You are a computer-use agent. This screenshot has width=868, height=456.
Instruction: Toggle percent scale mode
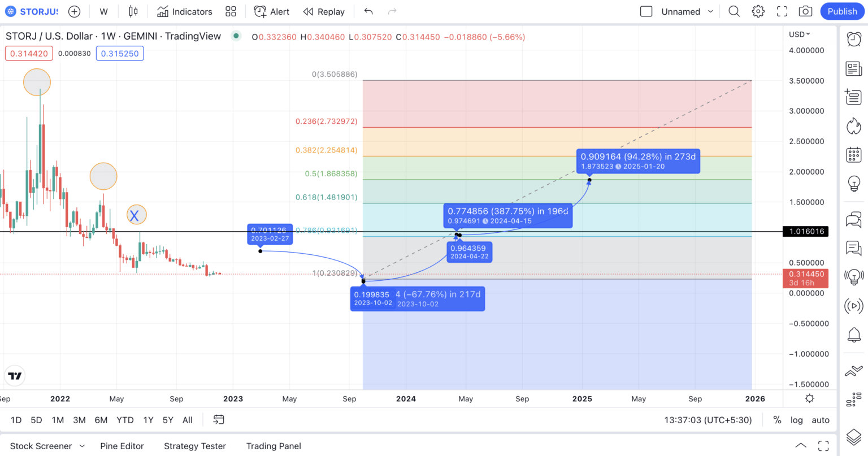pyautogui.click(x=777, y=420)
